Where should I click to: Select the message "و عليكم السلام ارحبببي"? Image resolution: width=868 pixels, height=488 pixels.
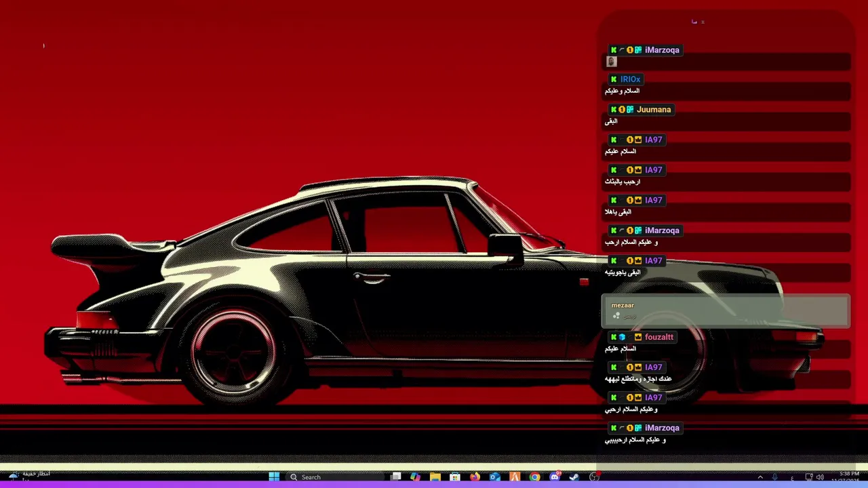coord(635,440)
